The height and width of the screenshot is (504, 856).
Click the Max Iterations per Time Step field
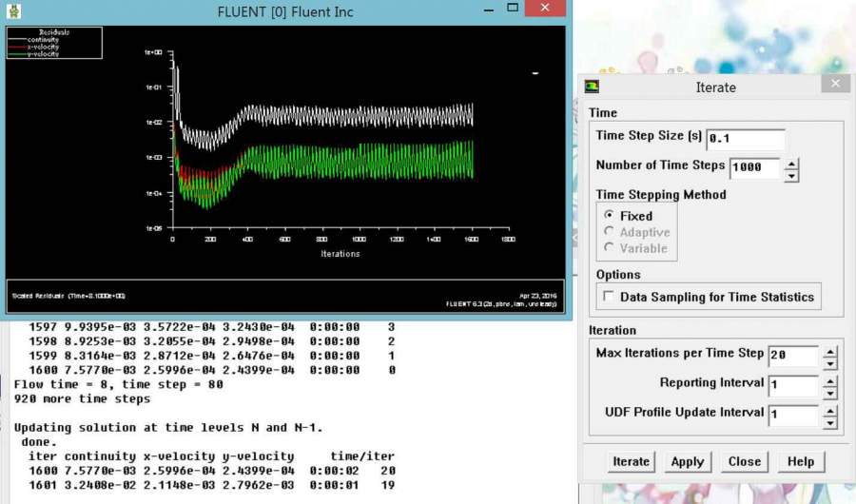tap(793, 356)
